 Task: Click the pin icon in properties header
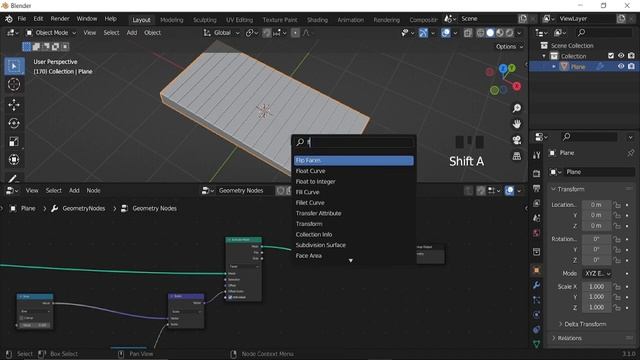click(630, 153)
